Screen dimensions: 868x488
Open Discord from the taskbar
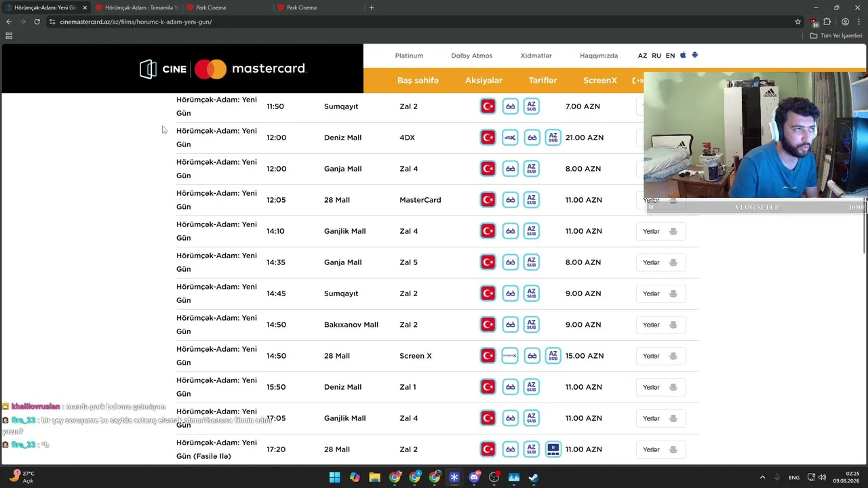point(474,477)
